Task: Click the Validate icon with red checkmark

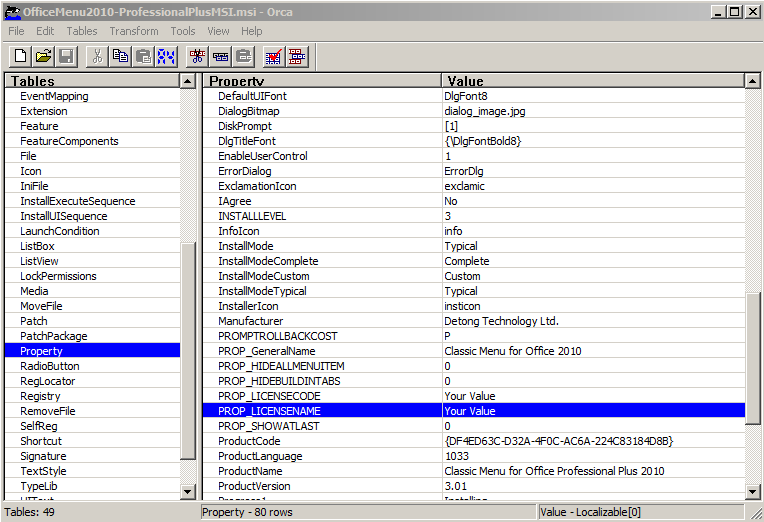Action: (x=274, y=57)
